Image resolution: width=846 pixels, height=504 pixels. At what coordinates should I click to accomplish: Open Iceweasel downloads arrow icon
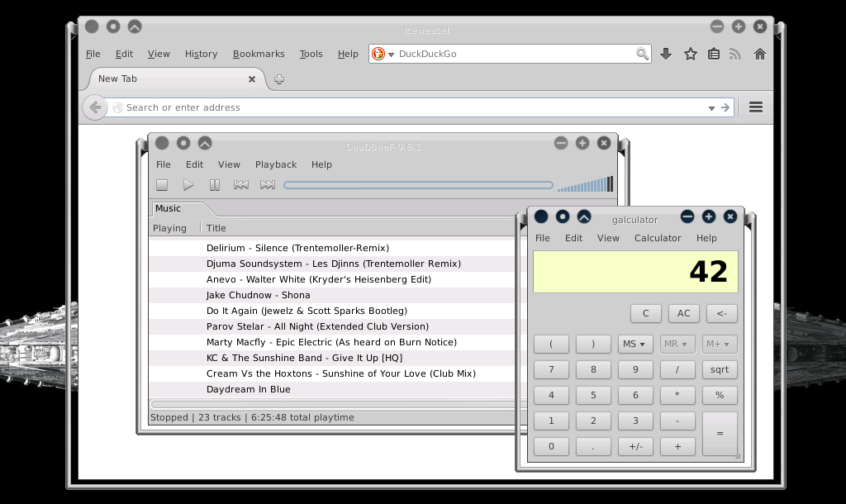[666, 54]
